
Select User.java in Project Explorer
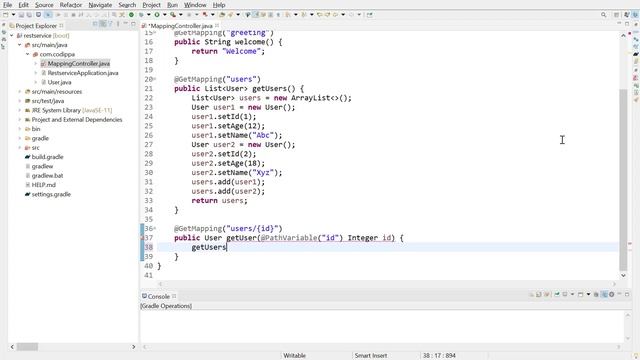(59, 82)
